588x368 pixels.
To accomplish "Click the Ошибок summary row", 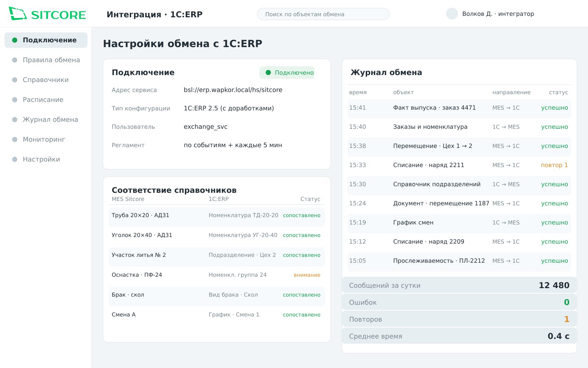I will (x=459, y=302).
